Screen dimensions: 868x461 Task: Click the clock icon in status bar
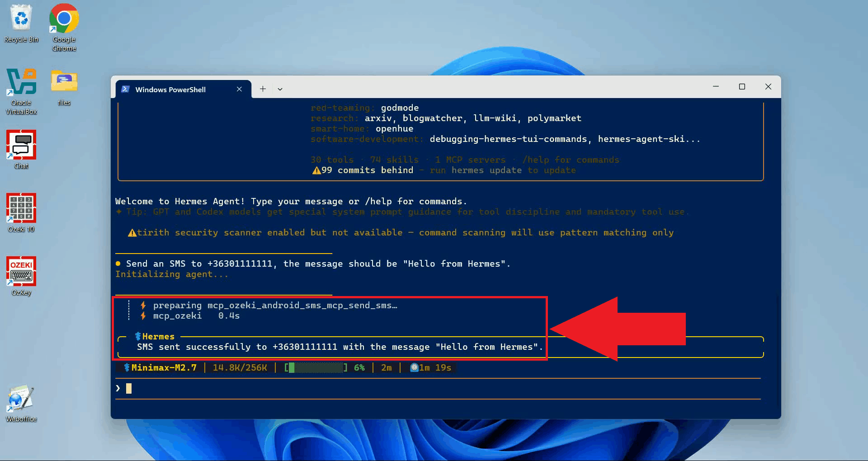click(x=414, y=367)
